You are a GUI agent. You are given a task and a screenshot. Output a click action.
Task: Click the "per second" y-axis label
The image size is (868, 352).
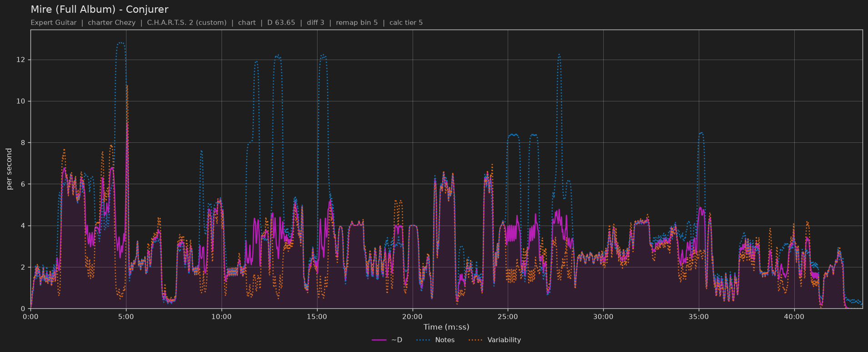click(x=9, y=169)
